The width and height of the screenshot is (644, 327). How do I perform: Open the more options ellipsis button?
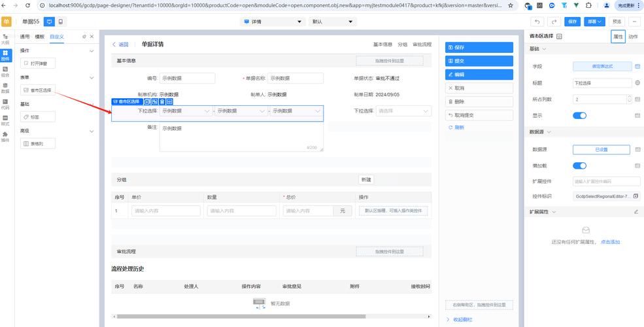pos(635,22)
